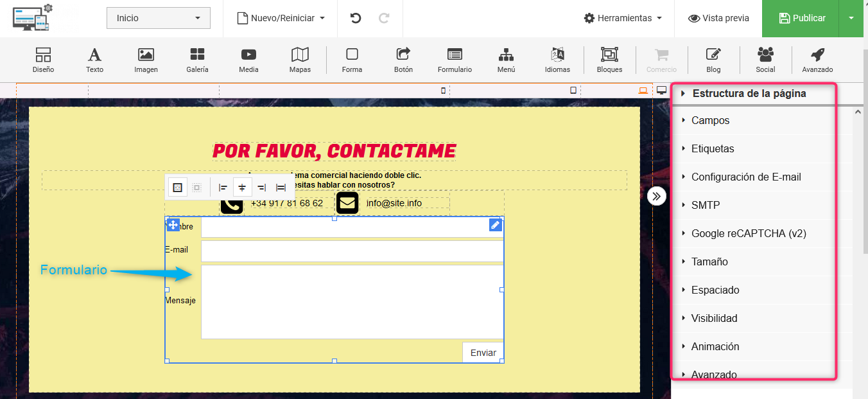Open the Galería tool
Image resolution: width=868 pixels, height=399 pixels.
click(197, 60)
